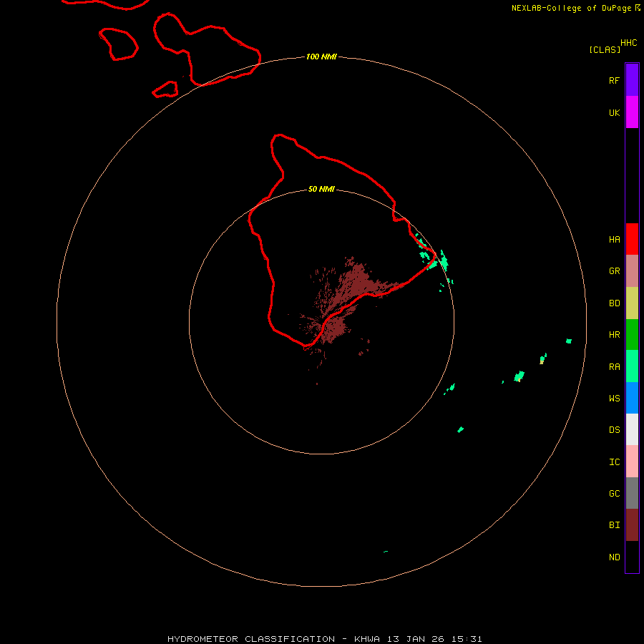
Task: Pick the BI brown legend swatch
Action: pos(632,525)
